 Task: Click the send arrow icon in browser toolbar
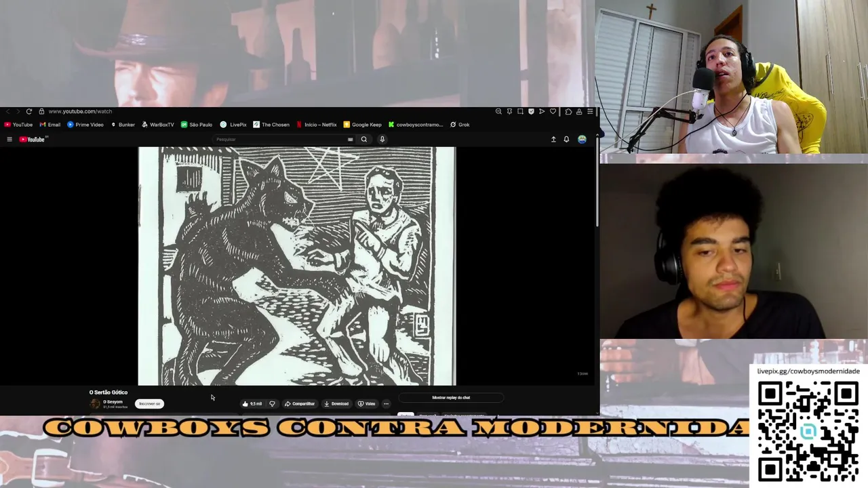pyautogui.click(x=542, y=111)
